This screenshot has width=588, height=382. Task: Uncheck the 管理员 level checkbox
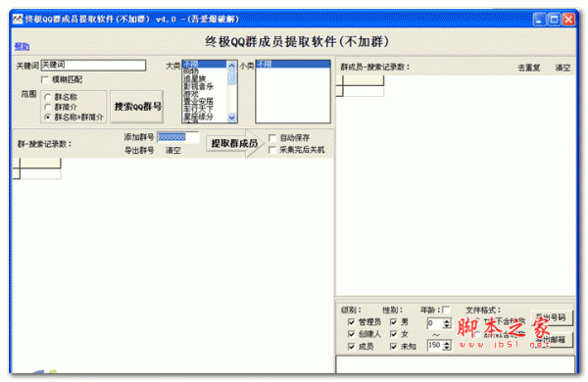click(x=352, y=322)
